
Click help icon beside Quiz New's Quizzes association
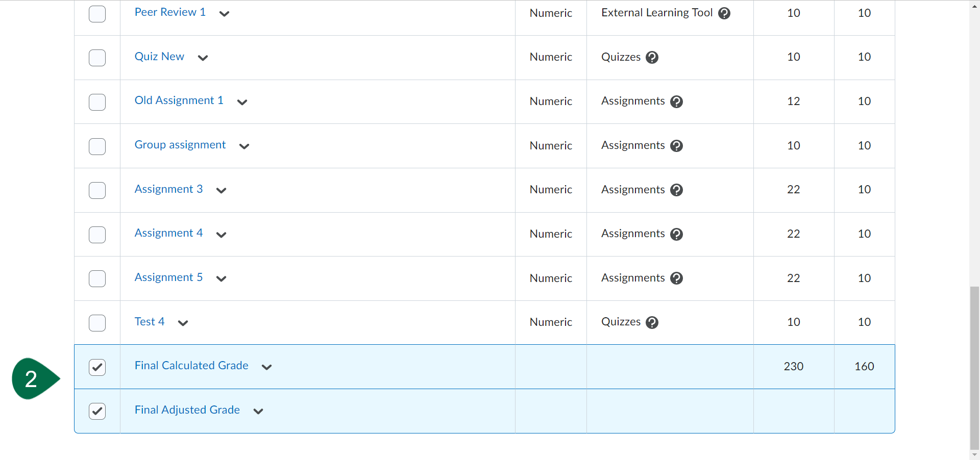point(652,58)
